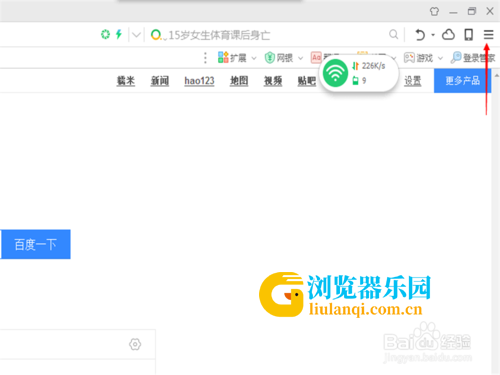Click the green lightning speed-mode icon
This screenshot has height=375, width=500.
click(x=119, y=34)
